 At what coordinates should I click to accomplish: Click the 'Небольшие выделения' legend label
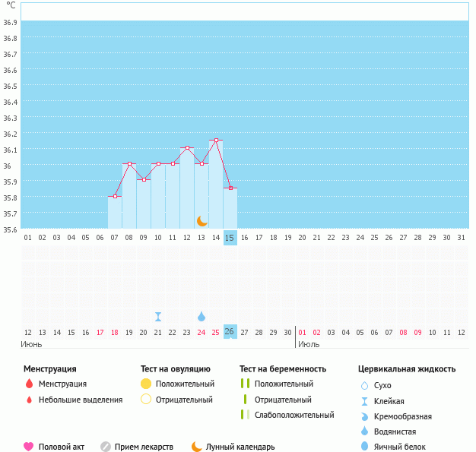81,400
